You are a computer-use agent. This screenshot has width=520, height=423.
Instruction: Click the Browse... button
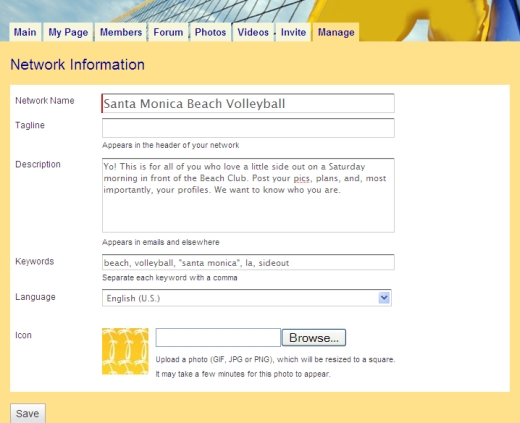pyautogui.click(x=314, y=338)
